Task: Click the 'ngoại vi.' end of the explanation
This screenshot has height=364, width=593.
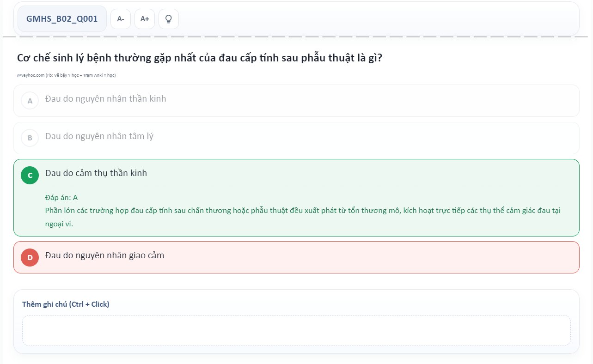Action: coord(59,224)
